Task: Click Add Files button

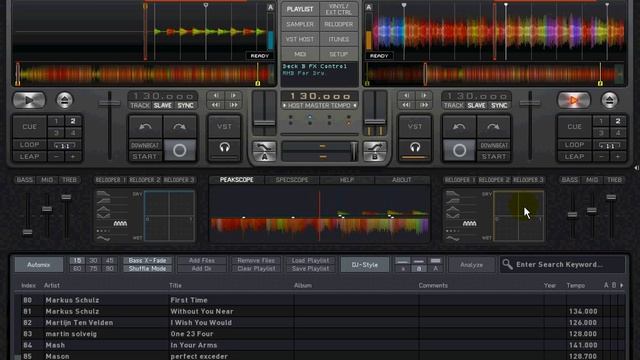Action: [202, 260]
